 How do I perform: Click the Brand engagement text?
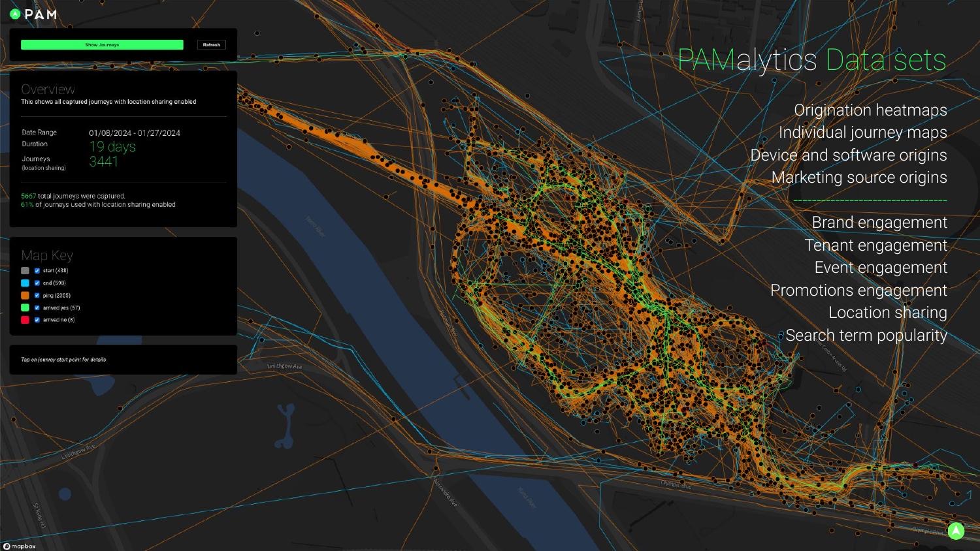879,223
